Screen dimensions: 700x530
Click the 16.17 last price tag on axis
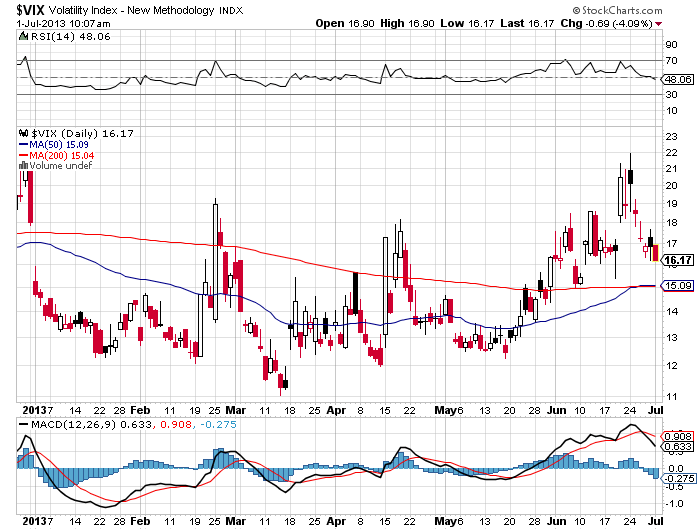pyautogui.click(x=678, y=260)
